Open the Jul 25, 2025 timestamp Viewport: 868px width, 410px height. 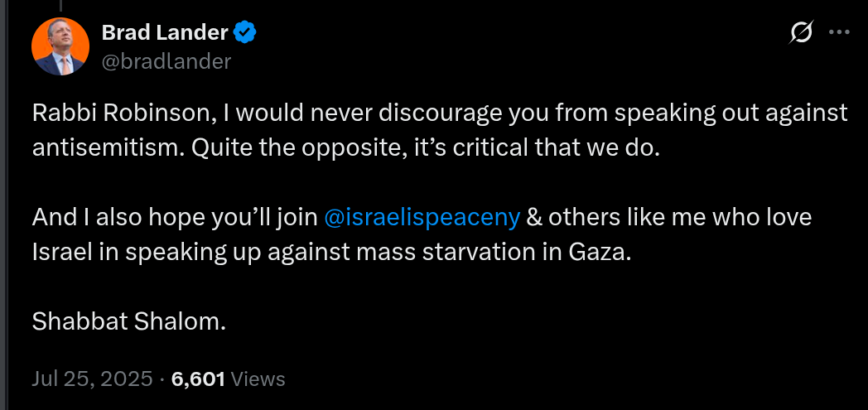click(93, 379)
